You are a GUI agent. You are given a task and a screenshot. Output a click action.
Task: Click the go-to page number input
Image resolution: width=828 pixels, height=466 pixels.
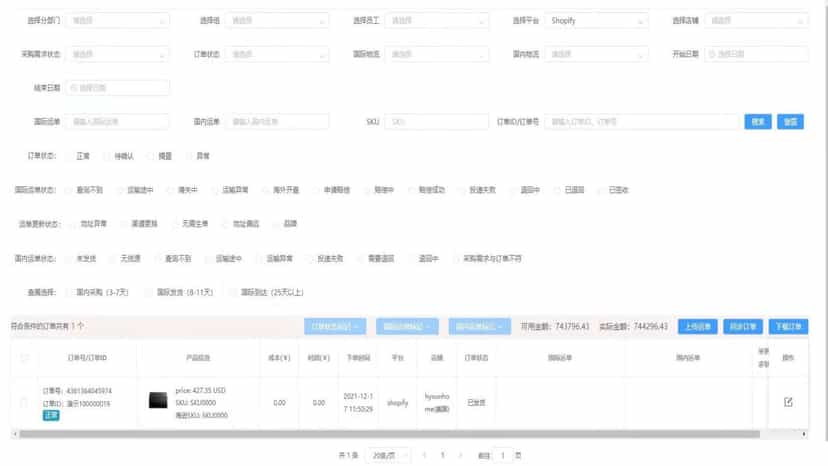click(502, 455)
